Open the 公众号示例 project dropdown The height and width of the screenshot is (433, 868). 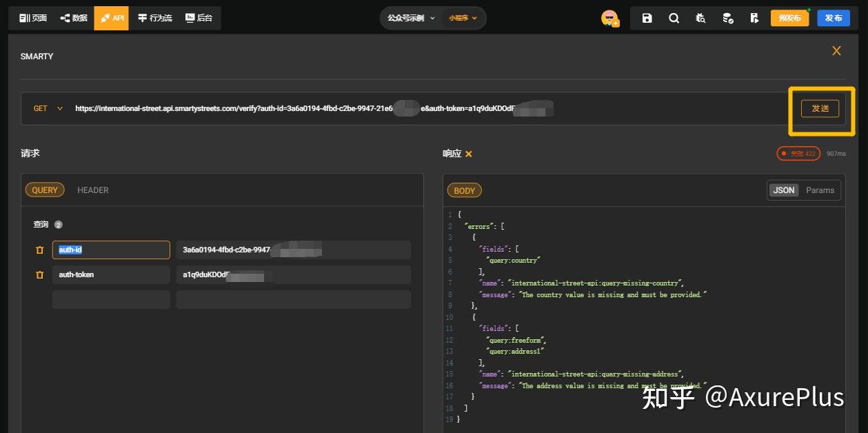click(x=412, y=18)
